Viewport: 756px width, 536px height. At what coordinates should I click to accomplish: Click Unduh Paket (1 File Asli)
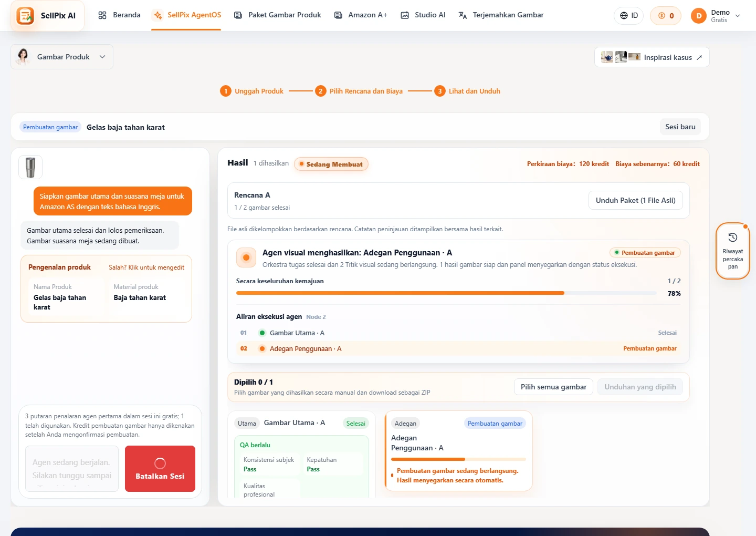pyautogui.click(x=636, y=200)
